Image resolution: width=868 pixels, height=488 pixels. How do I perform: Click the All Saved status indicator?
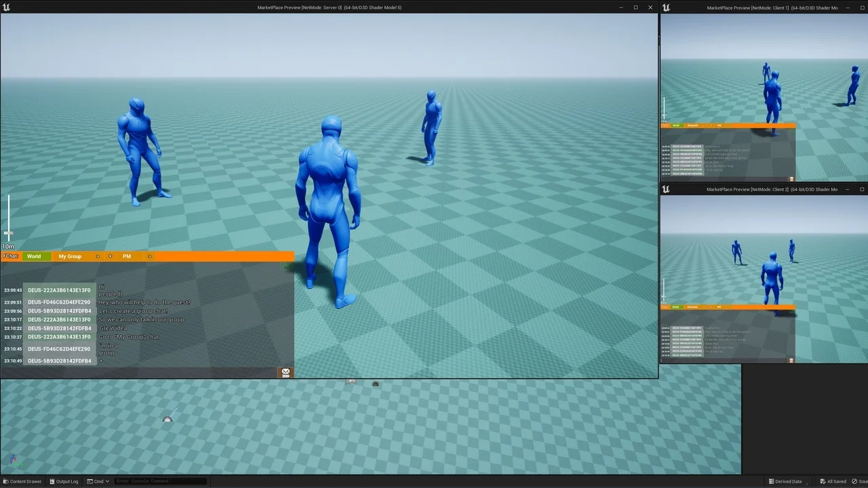click(x=832, y=481)
